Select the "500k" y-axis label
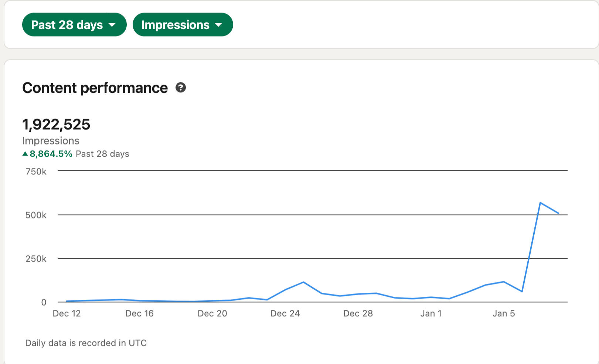 pos(36,215)
